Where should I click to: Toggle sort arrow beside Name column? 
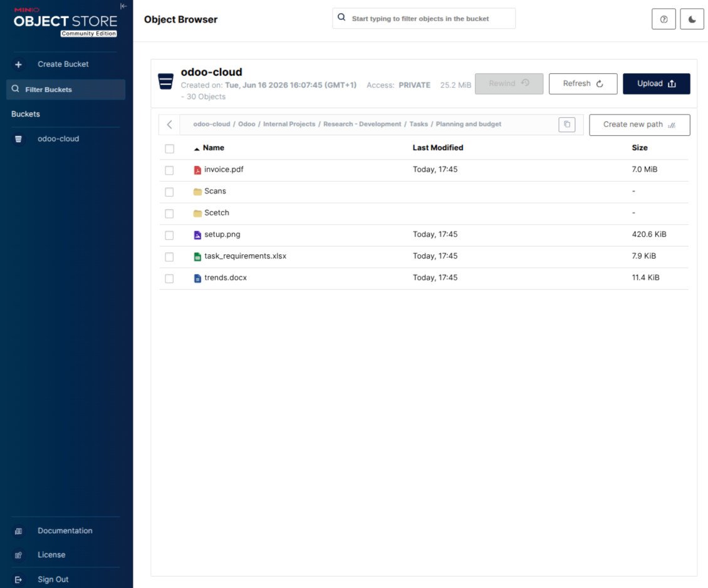pyautogui.click(x=196, y=149)
